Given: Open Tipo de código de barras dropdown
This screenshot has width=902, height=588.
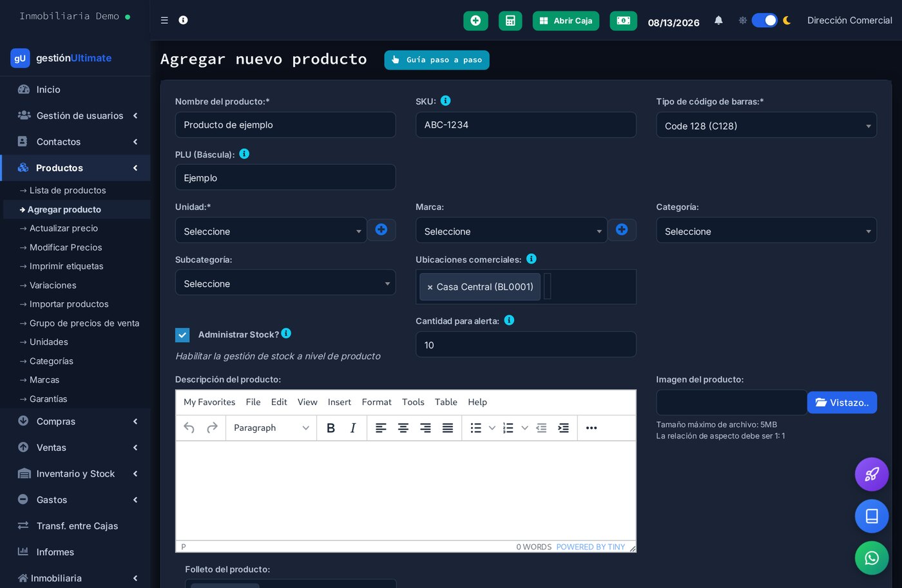Looking at the screenshot, I should (x=766, y=126).
